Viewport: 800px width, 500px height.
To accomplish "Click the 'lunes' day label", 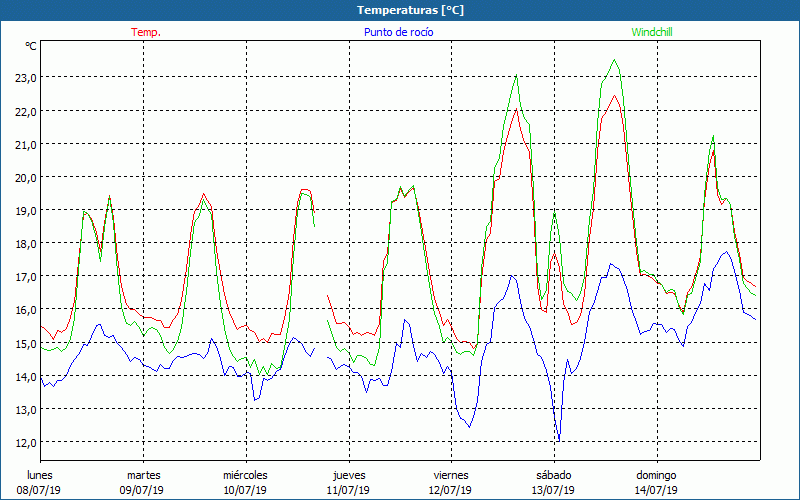I will tap(40, 475).
